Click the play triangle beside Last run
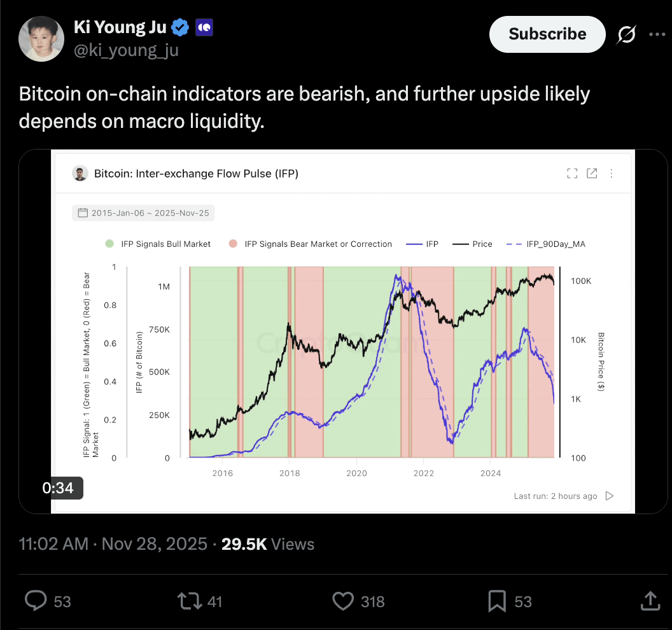This screenshot has height=630, width=672. [610, 496]
